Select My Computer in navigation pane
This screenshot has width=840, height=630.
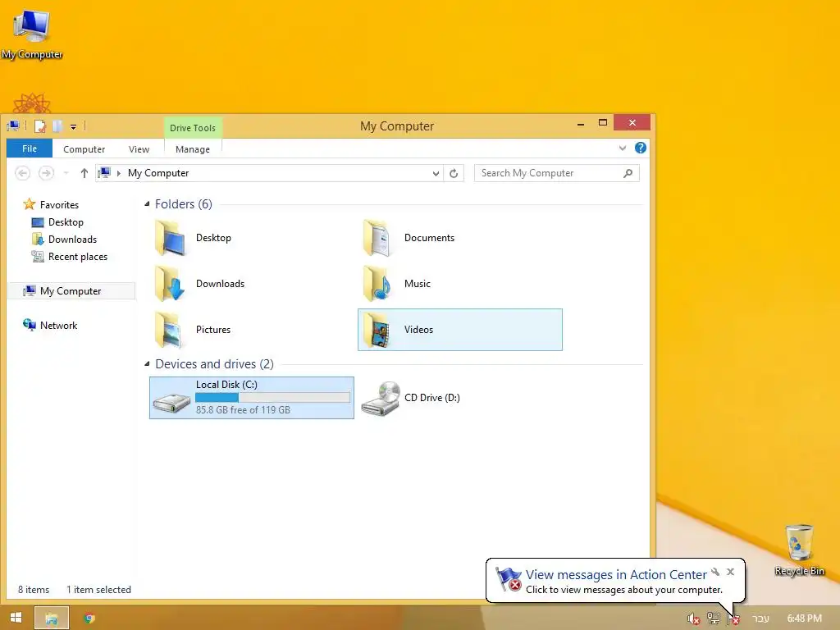coord(71,291)
